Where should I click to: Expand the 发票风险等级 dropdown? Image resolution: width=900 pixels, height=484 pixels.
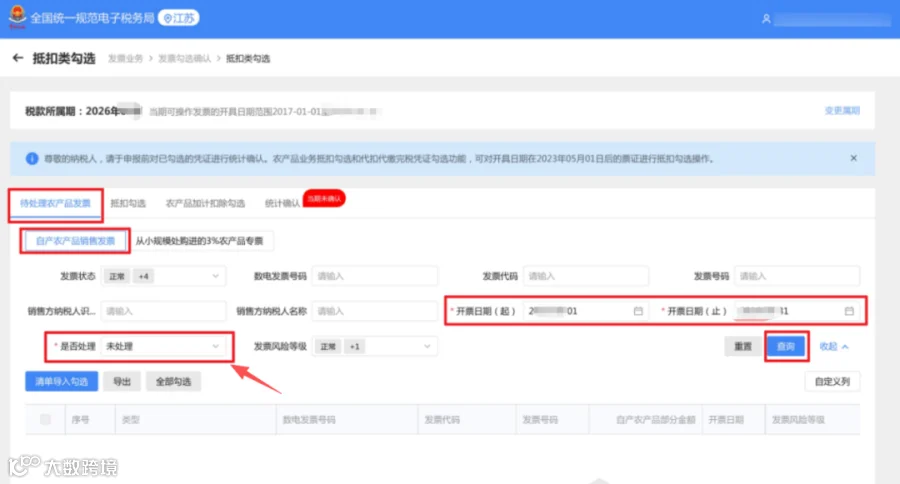tap(375, 346)
